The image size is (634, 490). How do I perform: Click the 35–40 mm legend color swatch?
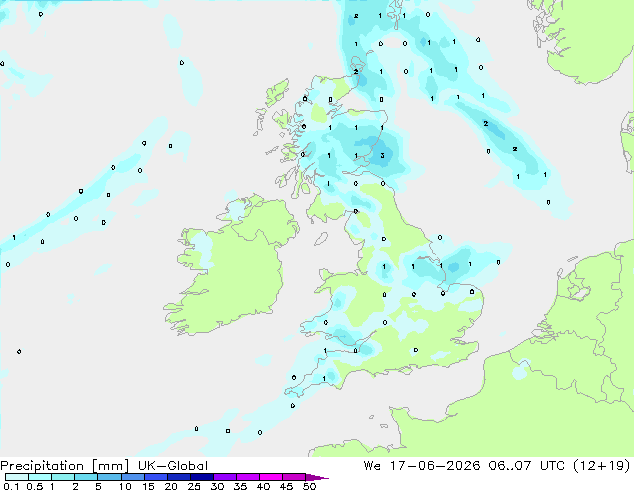pos(248,477)
